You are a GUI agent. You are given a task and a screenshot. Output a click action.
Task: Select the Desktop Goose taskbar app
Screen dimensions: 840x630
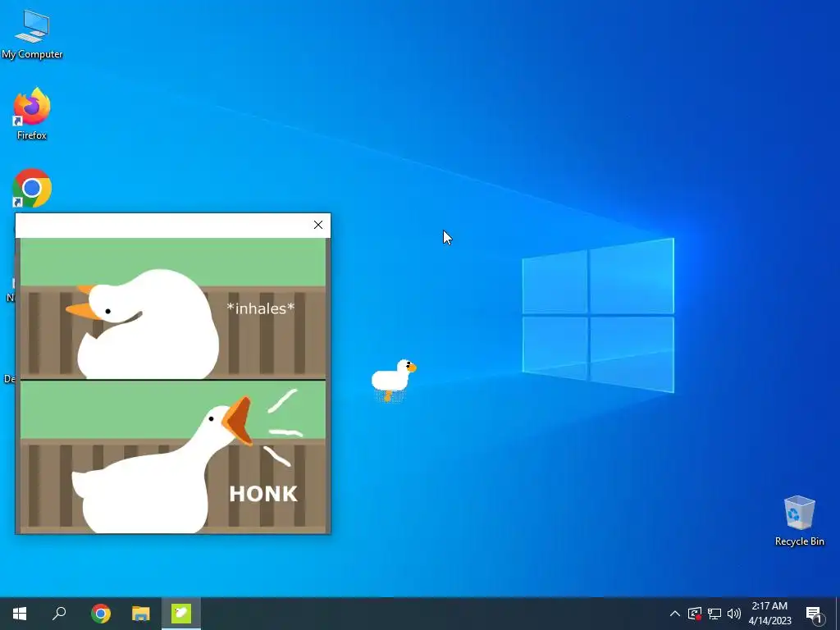coord(181,614)
